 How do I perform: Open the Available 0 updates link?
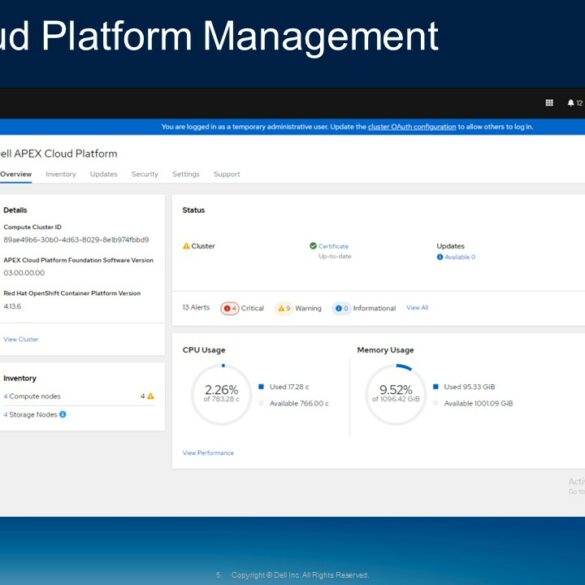coord(460,257)
